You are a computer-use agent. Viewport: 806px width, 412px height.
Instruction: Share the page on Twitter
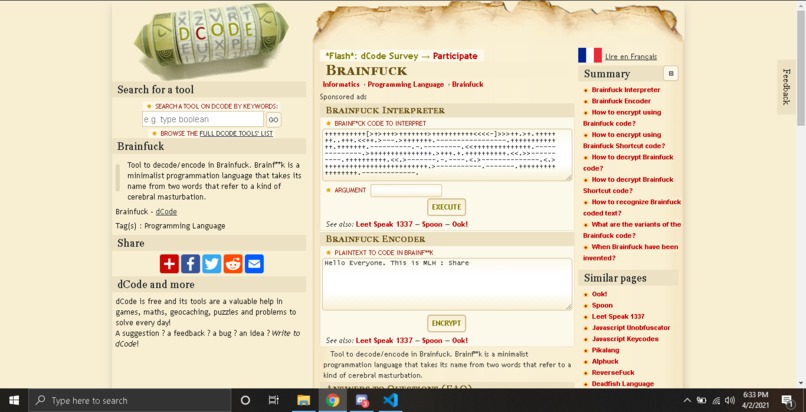click(211, 264)
